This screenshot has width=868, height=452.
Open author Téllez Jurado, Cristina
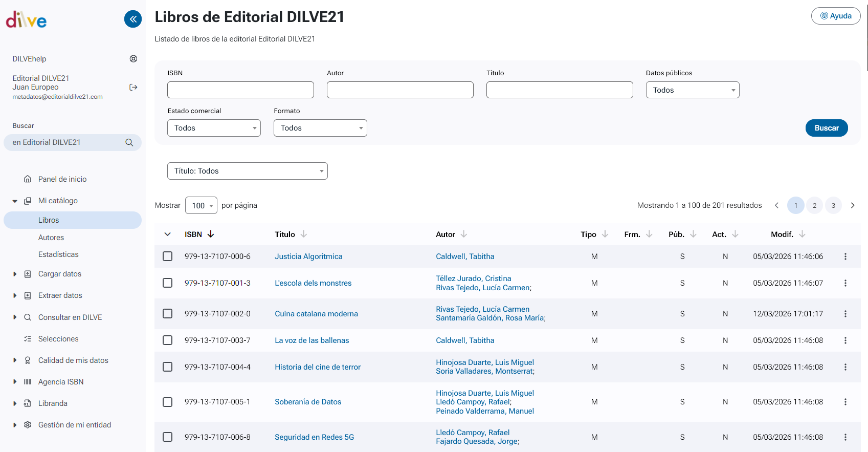click(474, 278)
